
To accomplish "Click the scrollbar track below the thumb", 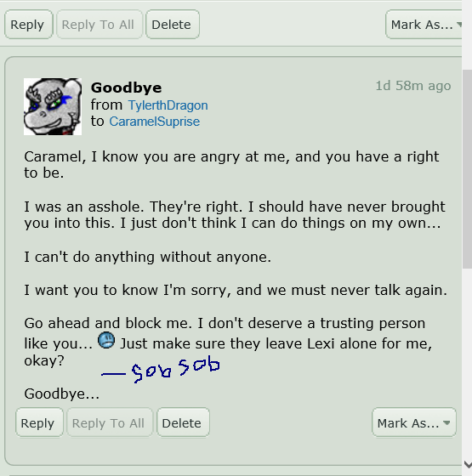I will pos(467,363).
